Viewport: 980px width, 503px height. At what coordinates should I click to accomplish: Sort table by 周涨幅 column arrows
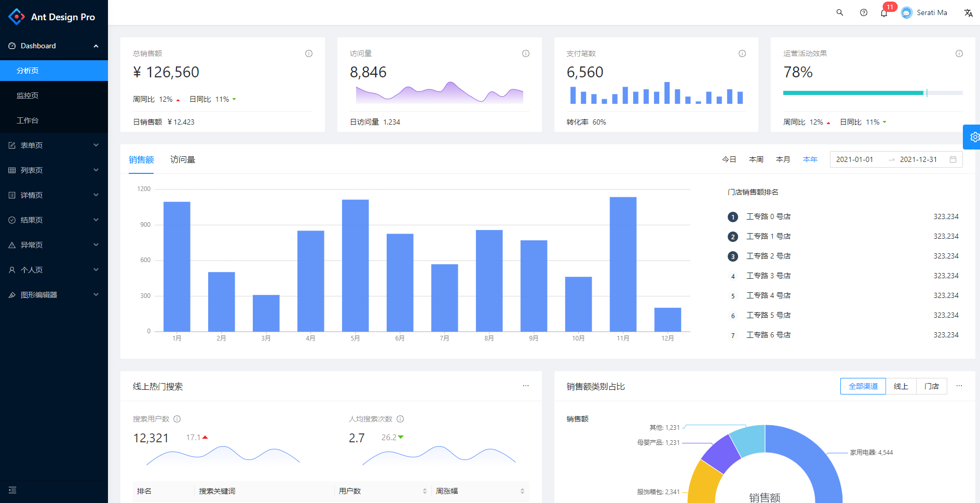522,491
